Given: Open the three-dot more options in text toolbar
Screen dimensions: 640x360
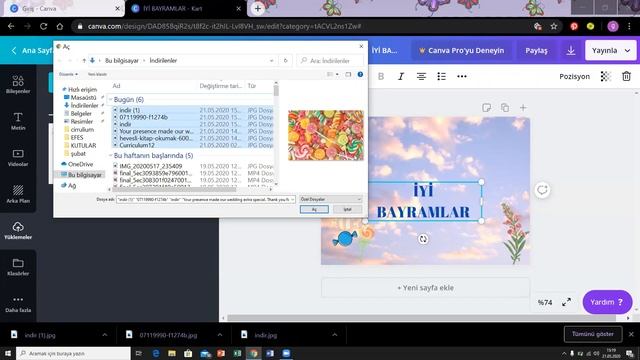Looking at the screenshot, I should [462, 76].
